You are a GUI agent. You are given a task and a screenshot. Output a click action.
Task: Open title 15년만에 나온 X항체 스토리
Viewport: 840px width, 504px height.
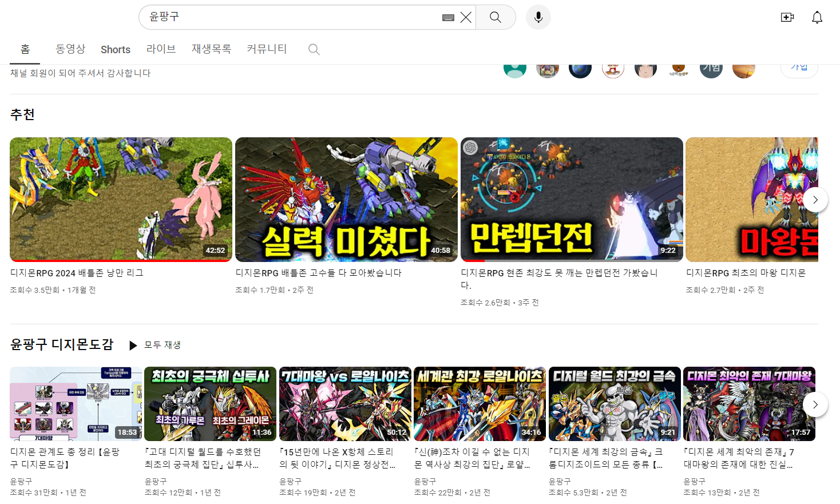(338, 458)
